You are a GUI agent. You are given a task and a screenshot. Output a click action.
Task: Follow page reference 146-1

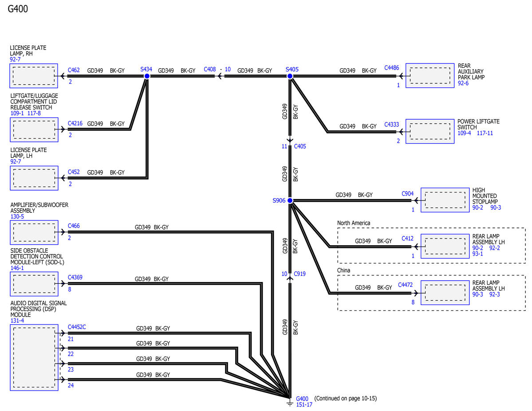pos(17,268)
